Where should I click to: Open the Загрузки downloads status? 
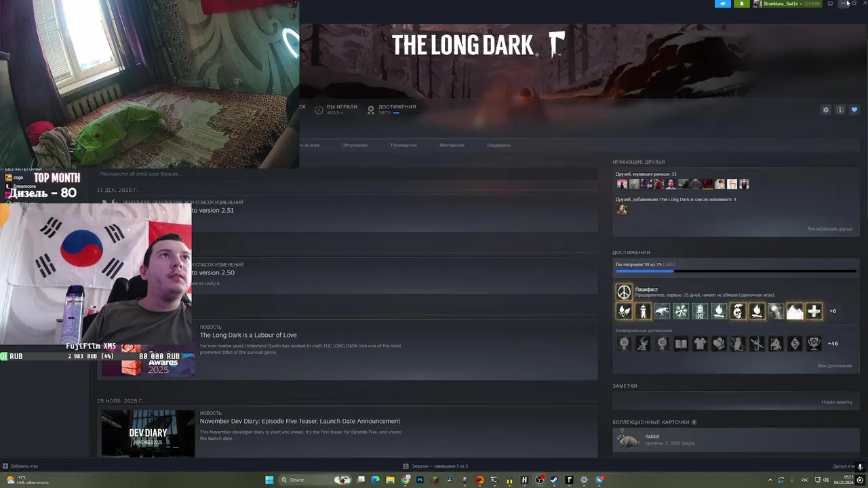tap(435, 466)
